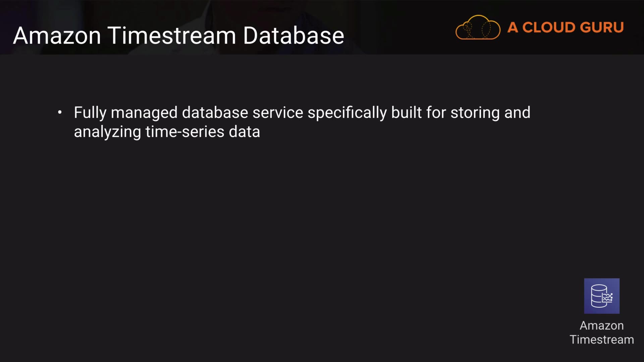The image size is (644, 362).
Task: Click the word "Database" in the slide title
Action: (x=293, y=36)
